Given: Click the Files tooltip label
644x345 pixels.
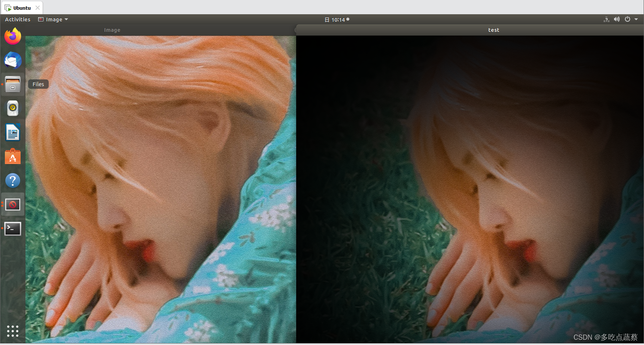Looking at the screenshot, I should (38, 84).
